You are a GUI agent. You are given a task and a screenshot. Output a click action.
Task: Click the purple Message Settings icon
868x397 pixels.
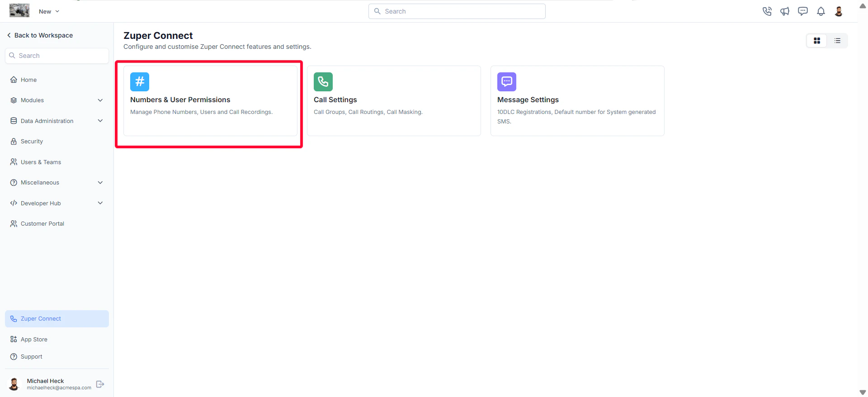(x=507, y=82)
